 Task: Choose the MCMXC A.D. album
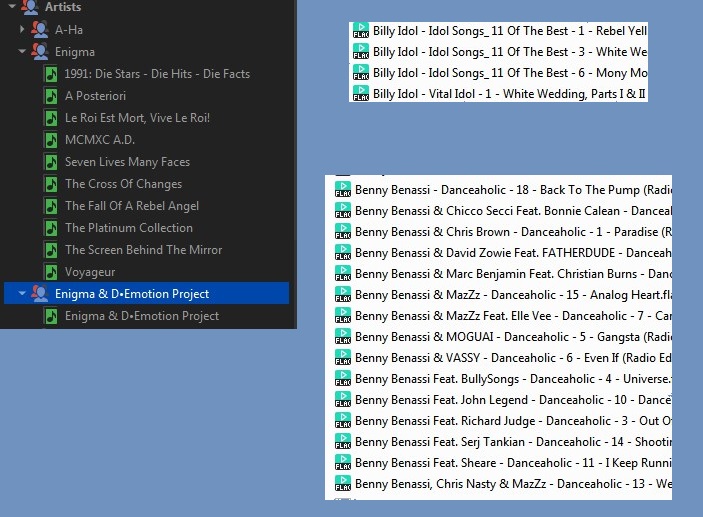click(100, 139)
